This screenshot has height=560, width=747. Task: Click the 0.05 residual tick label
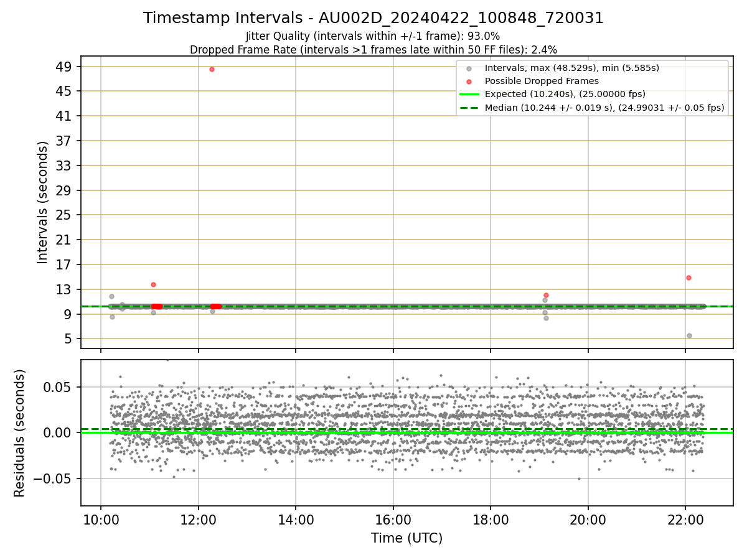(59, 387)
